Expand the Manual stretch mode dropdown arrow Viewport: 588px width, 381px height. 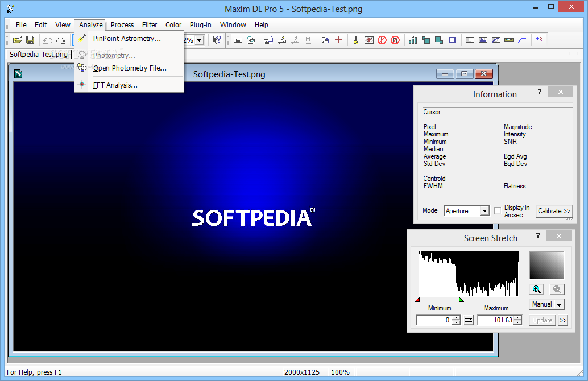tap(560, 304)
